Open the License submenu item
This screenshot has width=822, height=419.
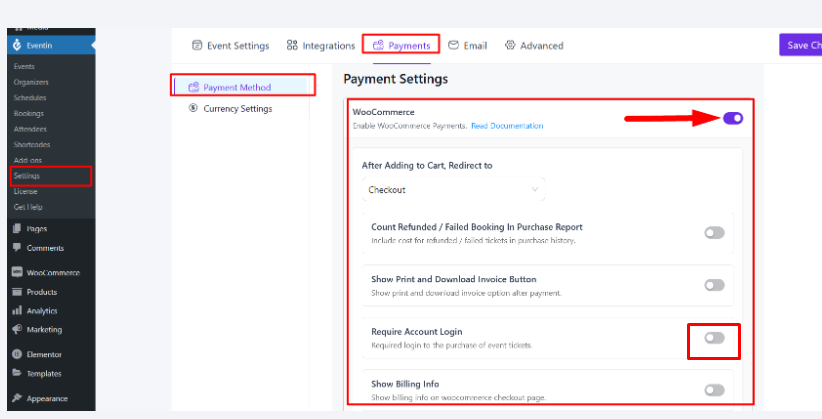tap(25, 191)
